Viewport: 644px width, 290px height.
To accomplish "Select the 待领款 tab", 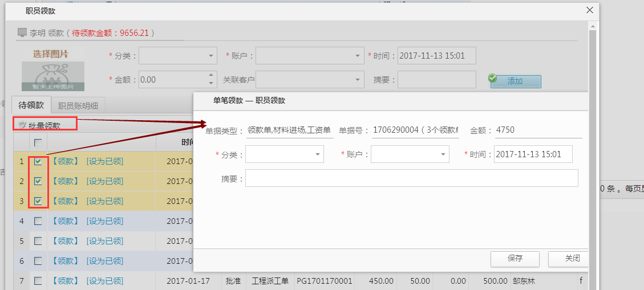I will [31, 105].
